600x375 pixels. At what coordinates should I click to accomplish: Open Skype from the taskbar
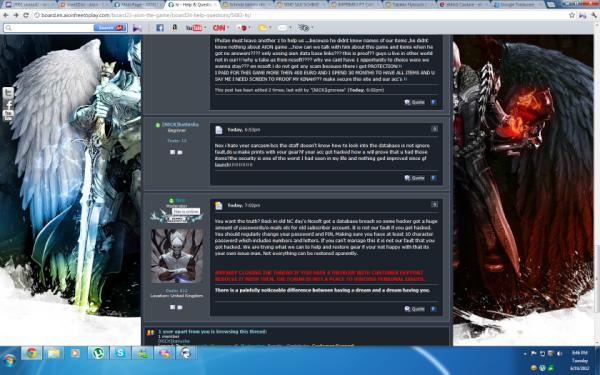(x=120, y=353)
